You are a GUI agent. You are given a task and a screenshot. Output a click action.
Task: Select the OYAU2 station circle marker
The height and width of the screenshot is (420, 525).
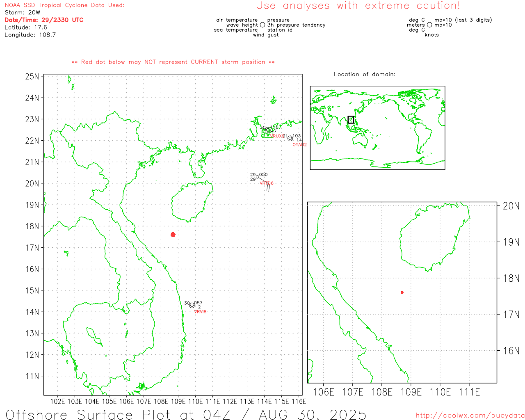[290, 138]
